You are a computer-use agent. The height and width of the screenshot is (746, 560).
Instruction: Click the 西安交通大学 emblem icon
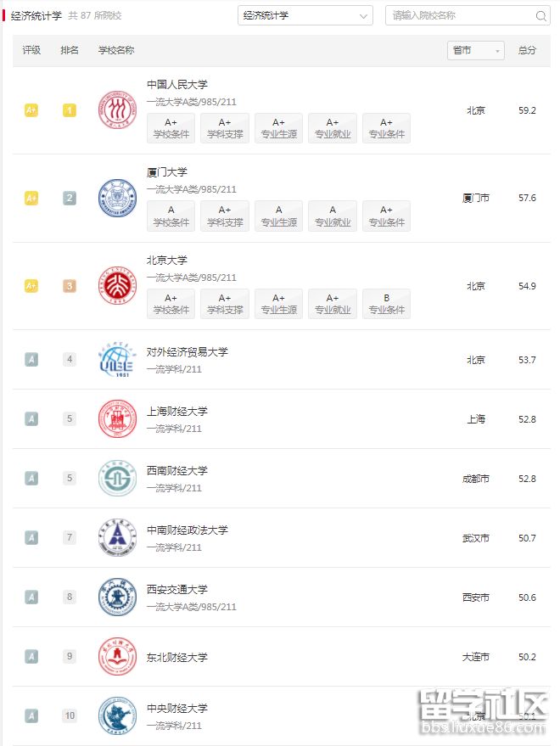pyautogui.click(x=117, y=597)
